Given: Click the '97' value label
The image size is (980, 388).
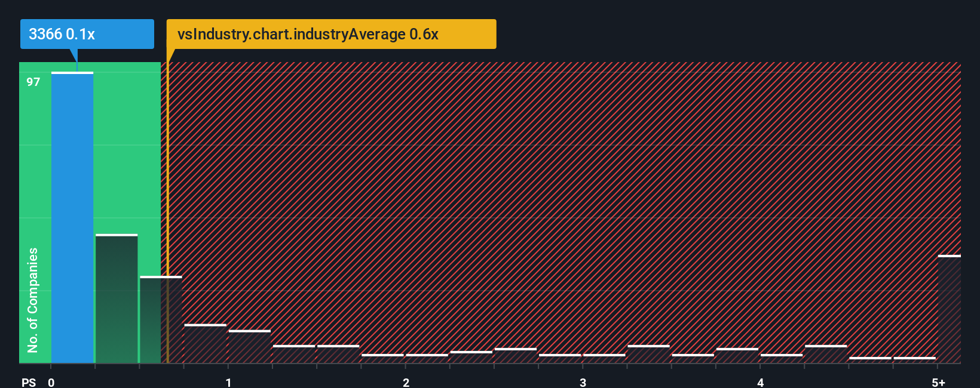Looking at the screenshot, I should point(33,82).
